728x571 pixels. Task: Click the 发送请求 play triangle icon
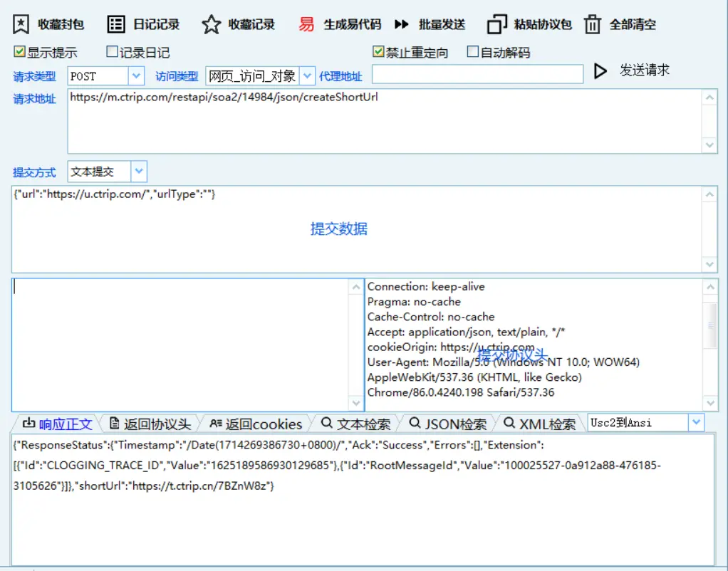(x=600, y=71)
